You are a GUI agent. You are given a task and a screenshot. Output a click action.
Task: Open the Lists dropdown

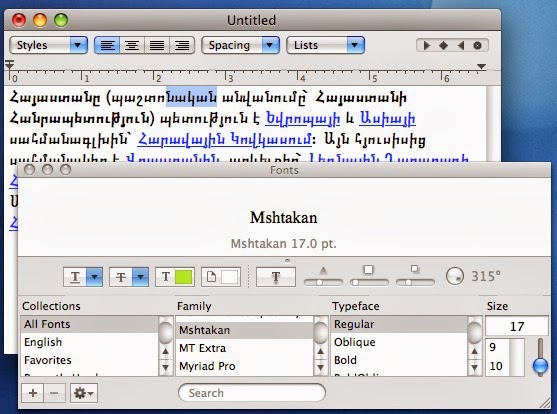(325, 45)
